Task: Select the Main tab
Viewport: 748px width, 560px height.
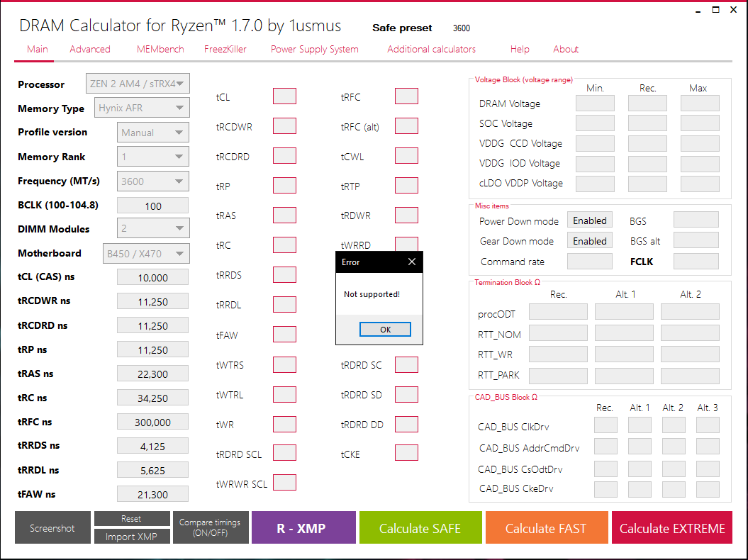Action: 37,49
